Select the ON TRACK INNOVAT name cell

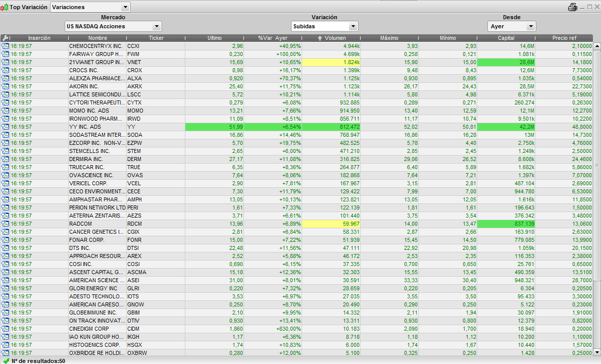(x=97, y=321)
